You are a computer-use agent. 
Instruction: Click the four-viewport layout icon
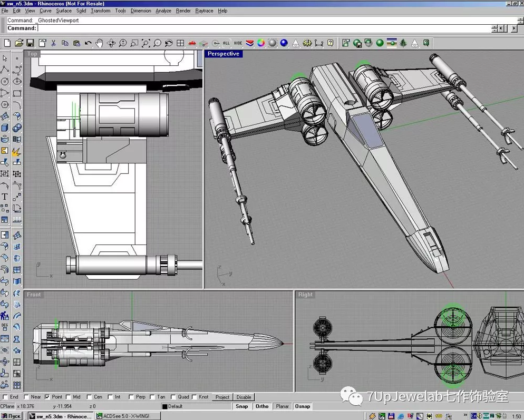coord(180,43)
